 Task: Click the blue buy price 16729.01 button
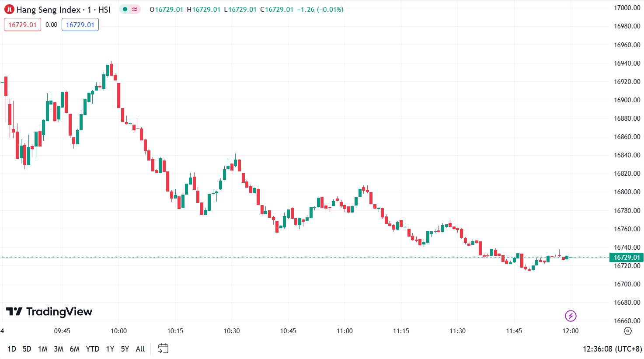pos(80,25)
